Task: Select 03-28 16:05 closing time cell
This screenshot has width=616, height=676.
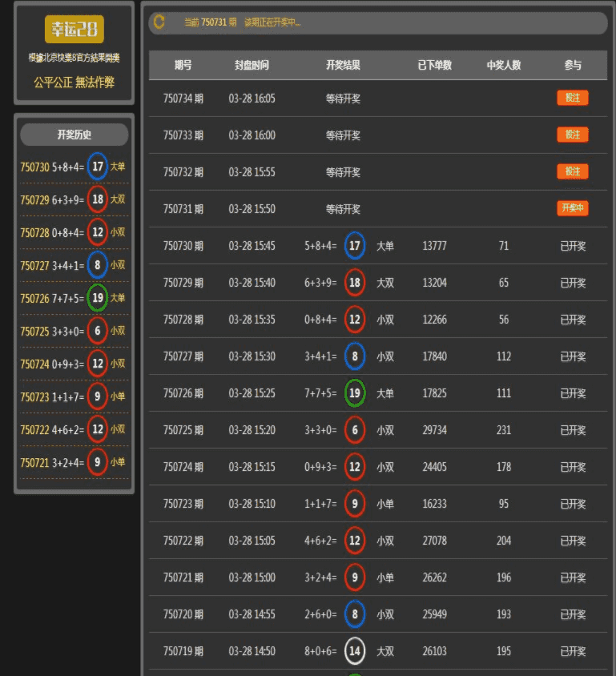Action: coord(252,99)
